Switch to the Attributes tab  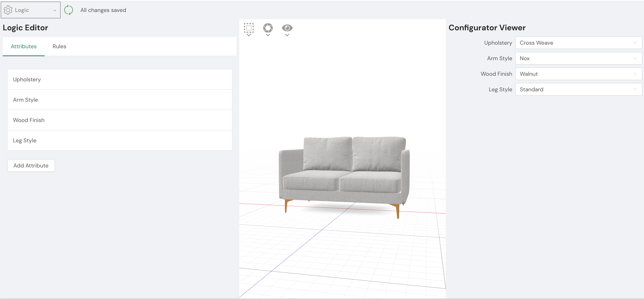click(24, 46)
